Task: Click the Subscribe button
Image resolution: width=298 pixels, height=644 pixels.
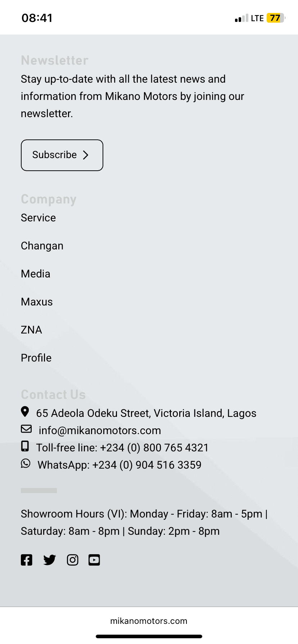Action: click(x=62, y=155)
